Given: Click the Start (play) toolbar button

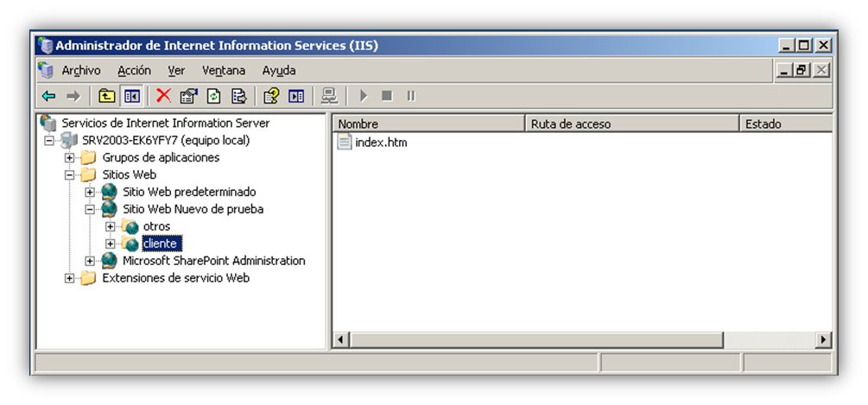Looking at the screenshot, I should (364, 96).
